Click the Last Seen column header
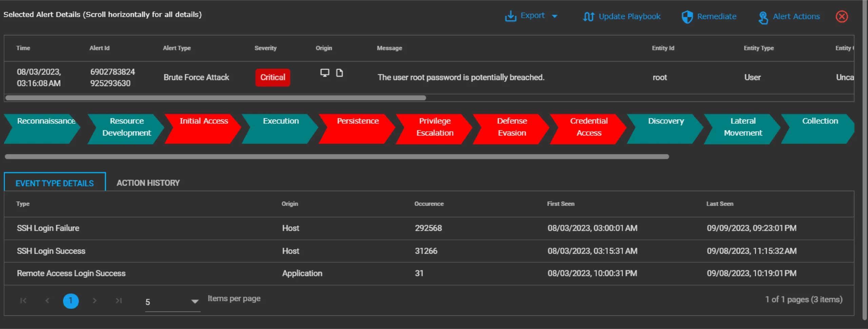868x329 pixels. click(x=719, y=204)
